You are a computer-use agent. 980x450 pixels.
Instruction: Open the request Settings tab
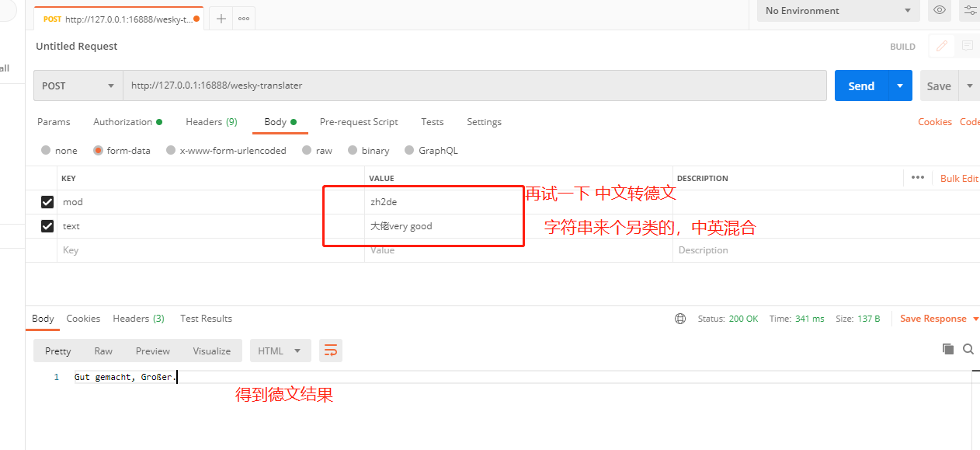[484, 122]
